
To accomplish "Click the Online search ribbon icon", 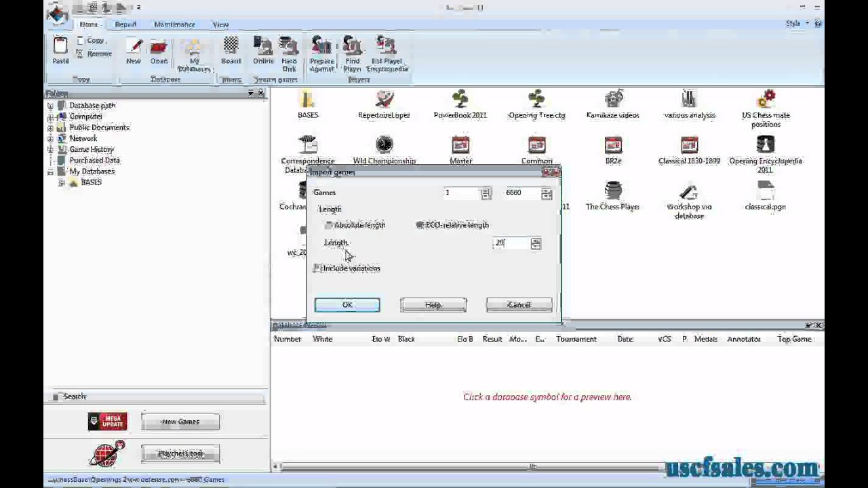I will click(x=263, y=46).
